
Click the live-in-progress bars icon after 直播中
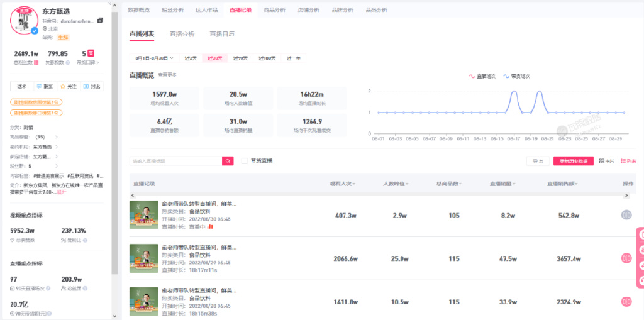[210, 226]
